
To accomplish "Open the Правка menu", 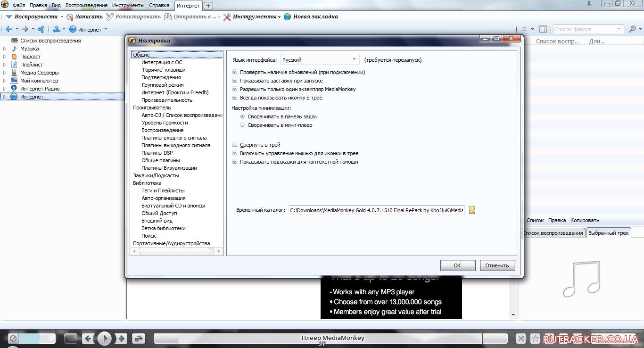I will click(x=38, y=5).
